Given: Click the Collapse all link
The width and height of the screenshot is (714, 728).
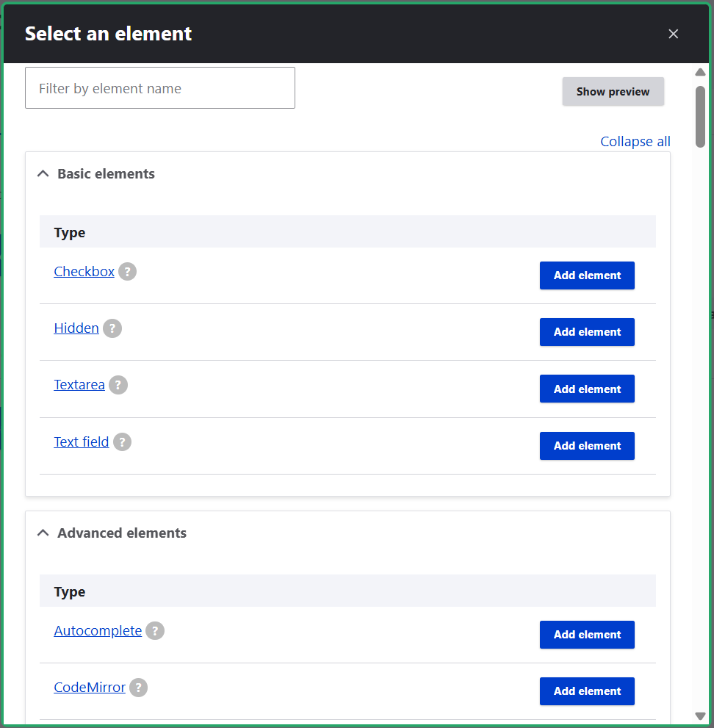Looking at the screenshot, I should [635, 141].
